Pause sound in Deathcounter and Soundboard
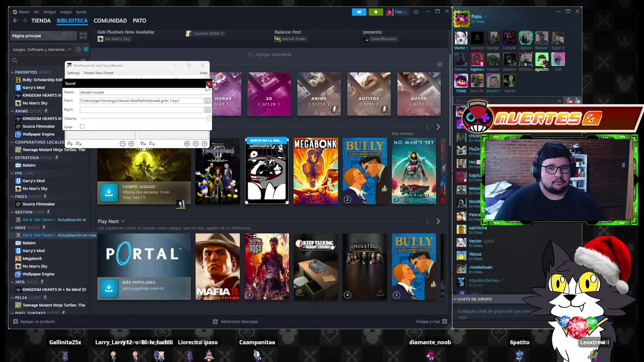 click(196, 144)
